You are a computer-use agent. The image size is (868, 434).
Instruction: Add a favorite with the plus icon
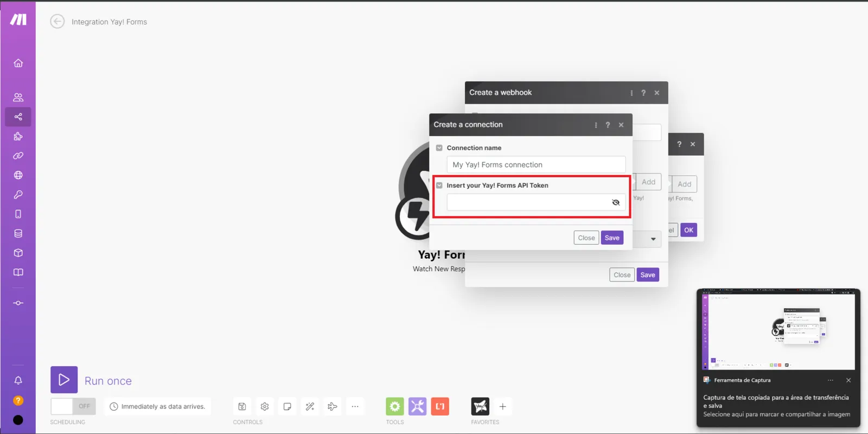pyautogui.click(x=503, y=406)
